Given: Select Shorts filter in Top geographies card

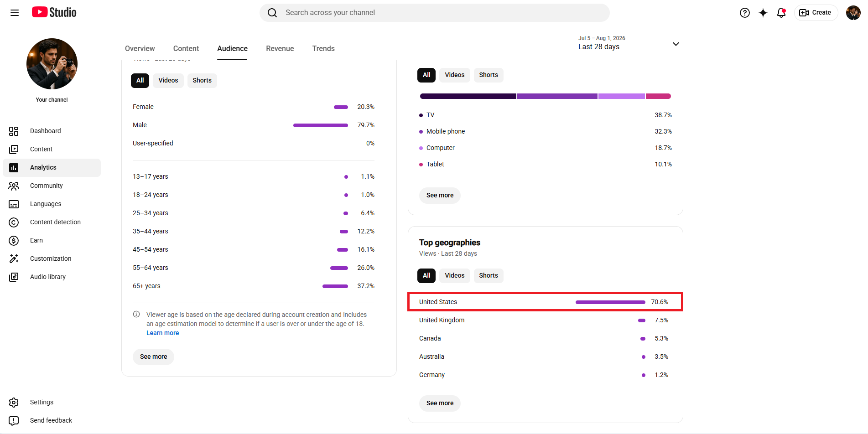Looking at the screenshot, I should pyautogui.click(x=489, y=276).
